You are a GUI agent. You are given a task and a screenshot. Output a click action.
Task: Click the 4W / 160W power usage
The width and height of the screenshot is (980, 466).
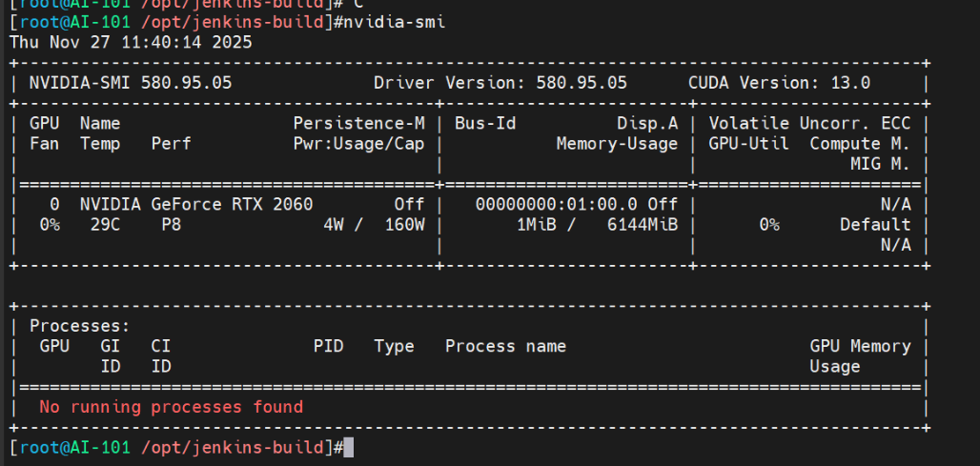[374, 225]
